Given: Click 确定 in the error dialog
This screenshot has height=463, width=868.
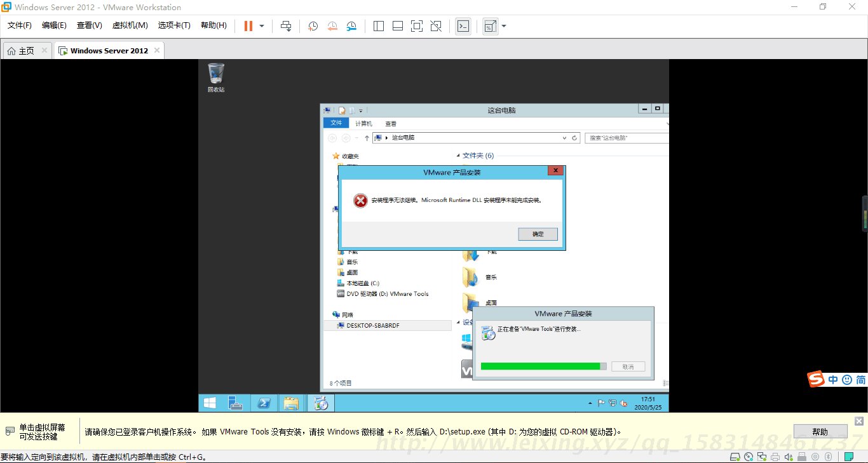Looking at the screenshot, I should coord(538,234).
